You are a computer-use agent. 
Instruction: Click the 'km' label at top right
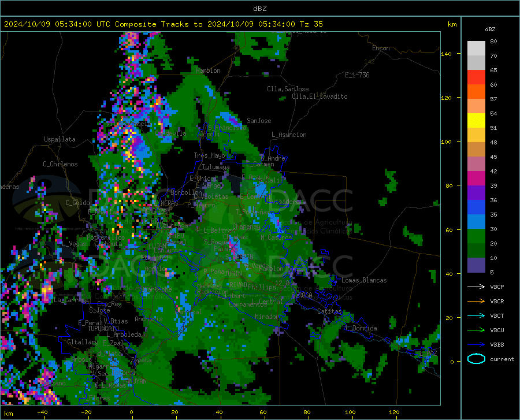tap(452, 24)
